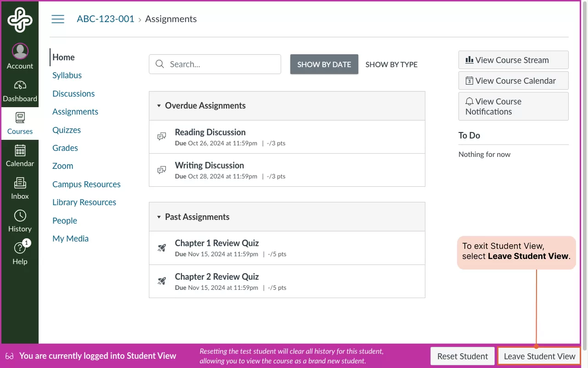Viewport: 588px width, 368px height.
Task: Open People in course navigation
Action: pos(65,221)
